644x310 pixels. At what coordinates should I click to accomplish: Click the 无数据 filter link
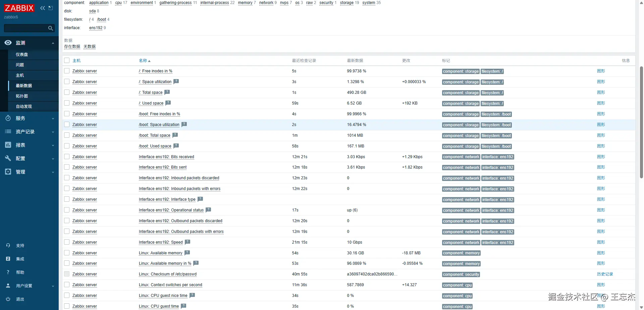tap(90, 47)
